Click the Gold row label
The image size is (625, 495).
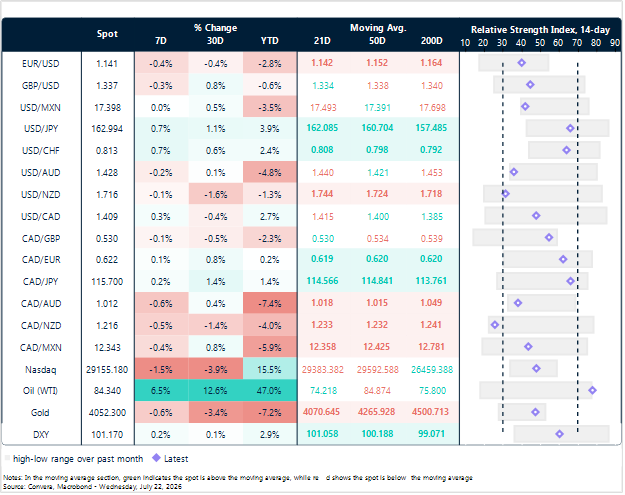pos(40,413)
